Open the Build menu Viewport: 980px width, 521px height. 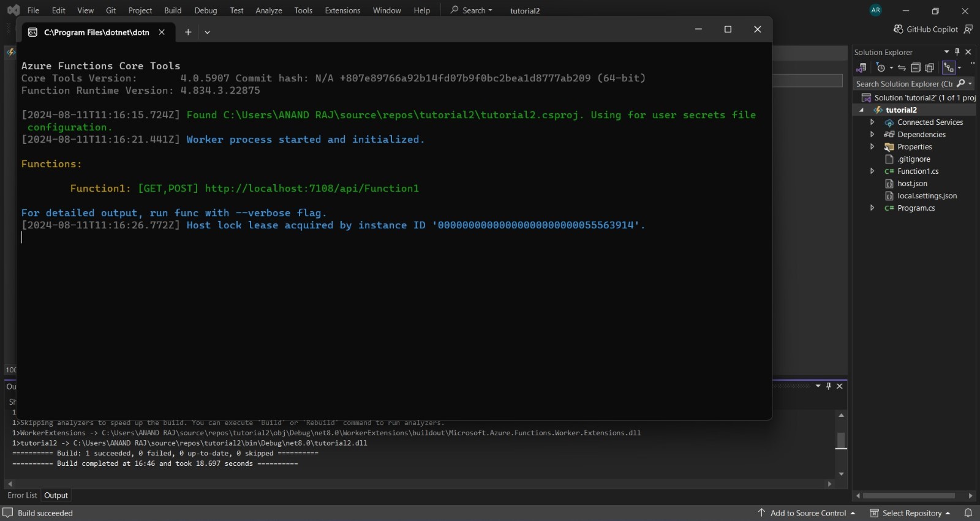coord(173,10)
